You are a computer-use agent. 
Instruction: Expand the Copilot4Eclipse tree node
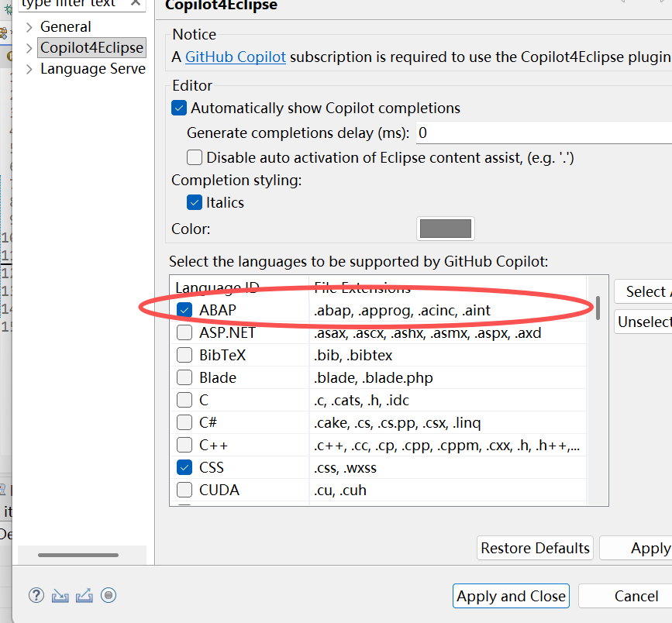pyautogui.click(x=29, y=48)
